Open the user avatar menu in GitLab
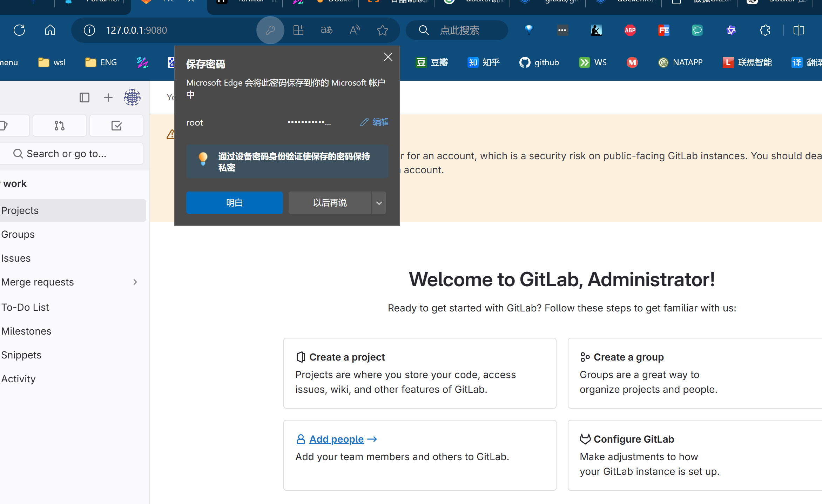This screenshot has height=504, width=822. point(132,98)
